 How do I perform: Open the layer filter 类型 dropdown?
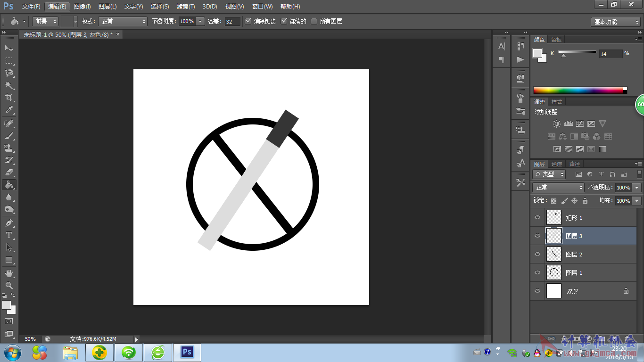pos(550,174)
